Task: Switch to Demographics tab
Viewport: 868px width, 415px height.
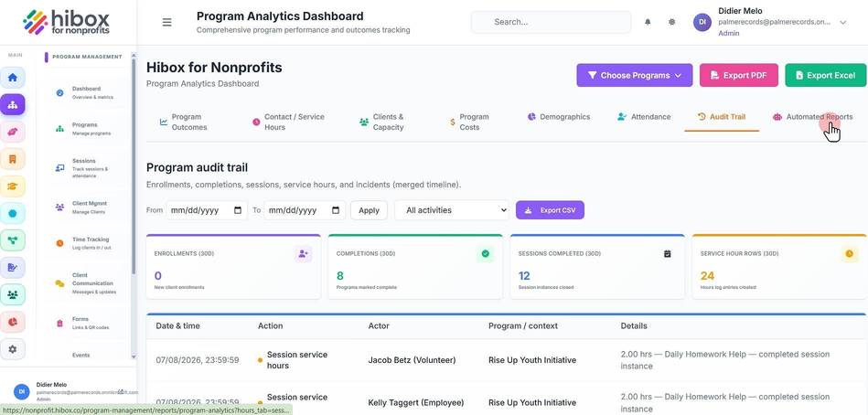Action: [559, 117]
